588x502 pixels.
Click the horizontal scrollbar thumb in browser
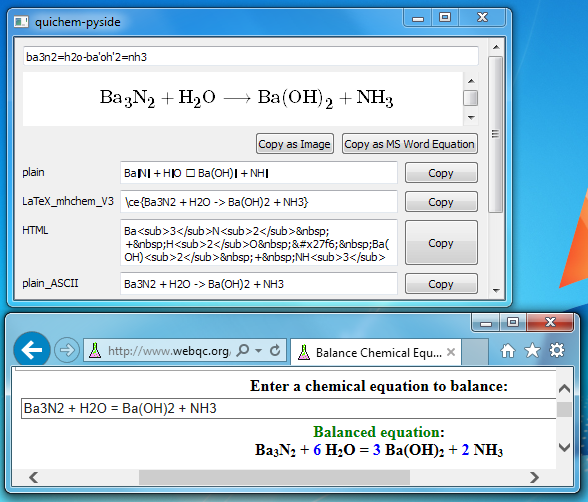point(274,477)
